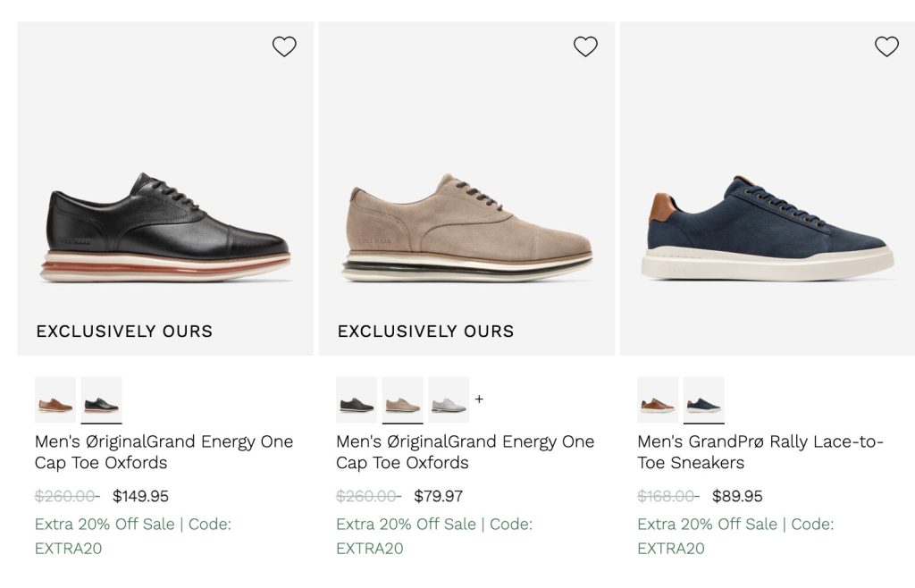Click heart icon on the tan suede oxford
The width and height of the screenshot is (915, 588).
(x=585, y=46)
